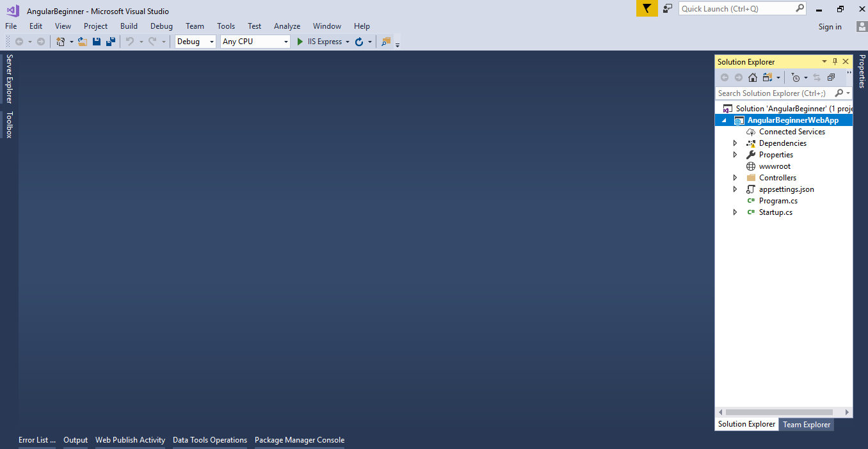The height and width of the screenshot is (449, 868).
Task: Click the Quick Launch search field
Action: [736, 8]
